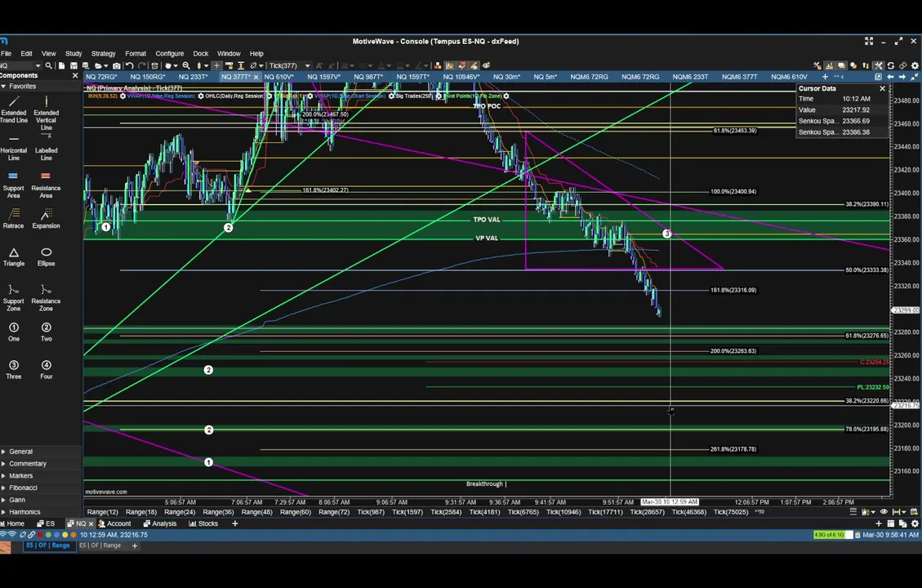Click the new document icon in toolbar
922x588 pixels.
(x=61, y=66)
